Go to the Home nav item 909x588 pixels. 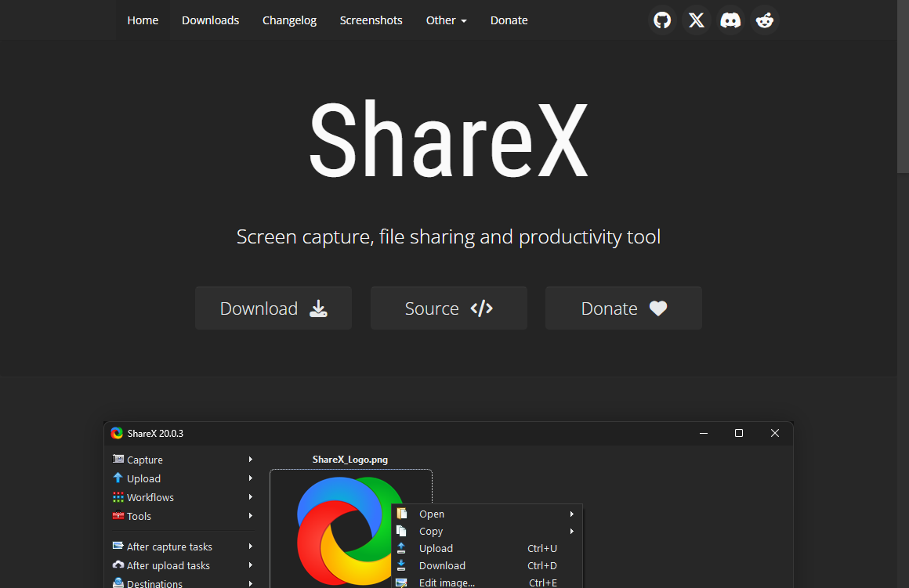click(x=143, y=20)
